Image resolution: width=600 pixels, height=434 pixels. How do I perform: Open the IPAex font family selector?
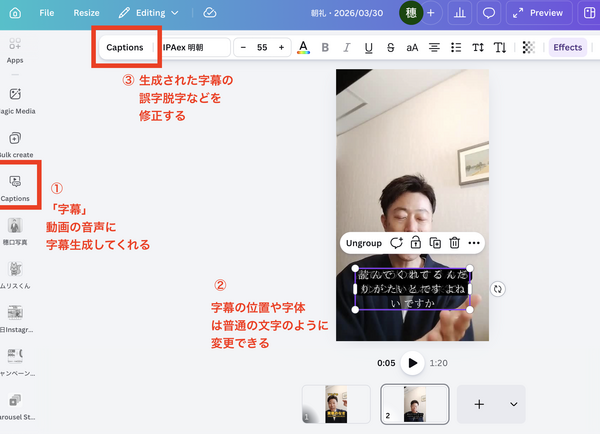click(x=195, y=47)
